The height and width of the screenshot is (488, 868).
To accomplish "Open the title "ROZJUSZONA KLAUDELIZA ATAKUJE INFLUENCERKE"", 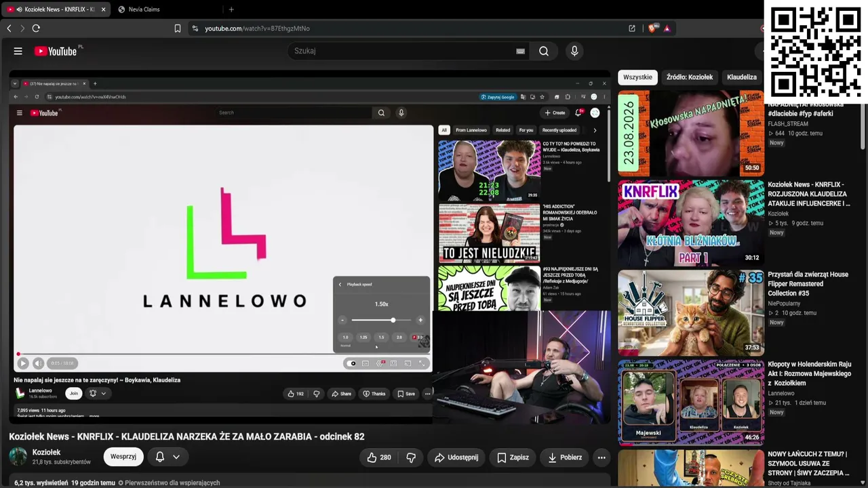I will click(x=809, y=194).
